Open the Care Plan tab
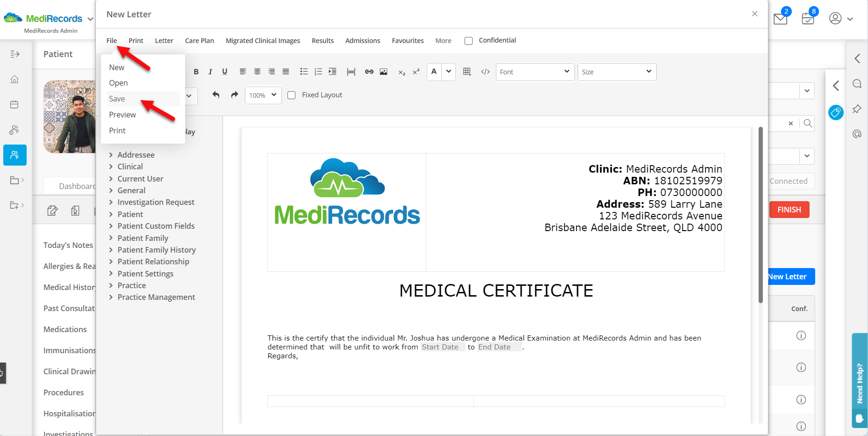The image size is (868, 436). coord(200,41)
